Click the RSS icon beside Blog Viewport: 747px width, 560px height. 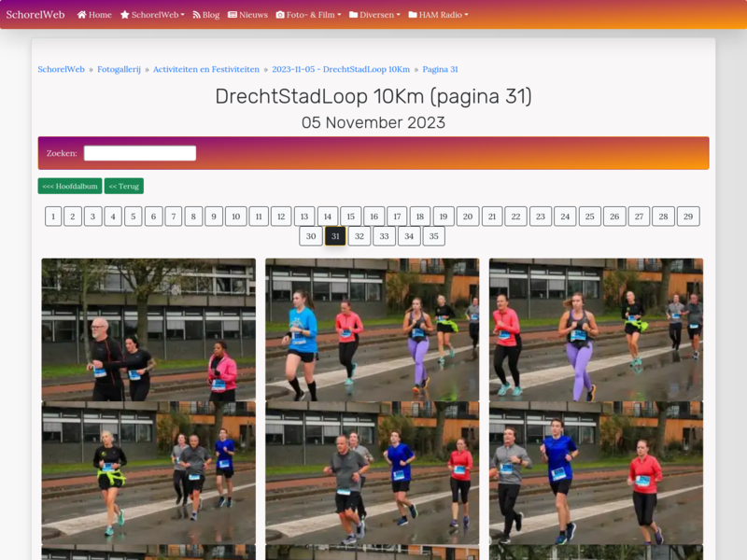196,15
